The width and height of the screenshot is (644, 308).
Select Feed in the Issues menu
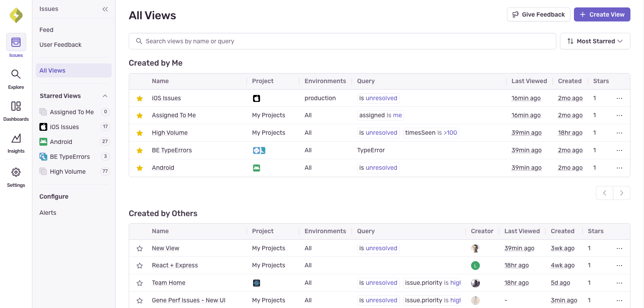coord(46,30)
